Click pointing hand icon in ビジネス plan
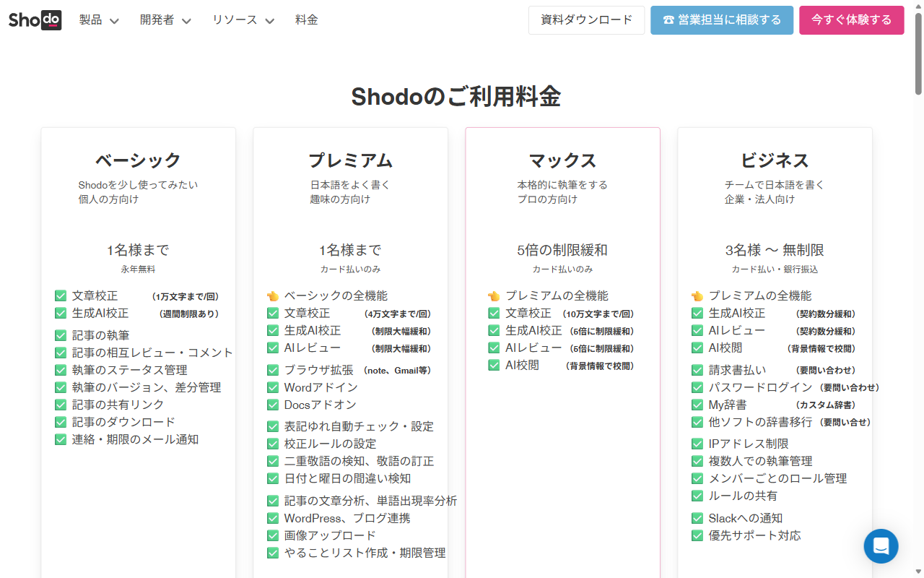This screenshot has height=578, width=924. [x=697, y=296]
